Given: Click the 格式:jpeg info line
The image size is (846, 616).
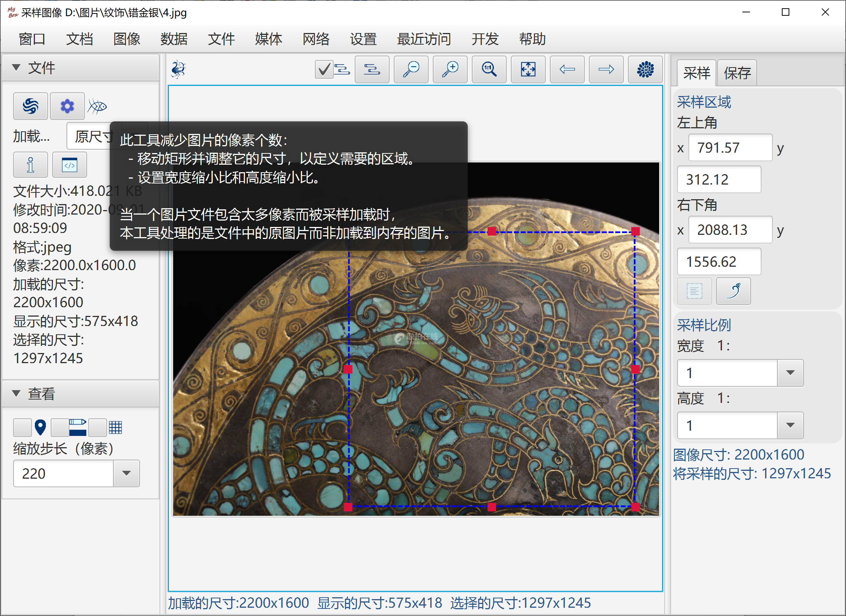Looking at the screenshot, I should tap(42, 247).
